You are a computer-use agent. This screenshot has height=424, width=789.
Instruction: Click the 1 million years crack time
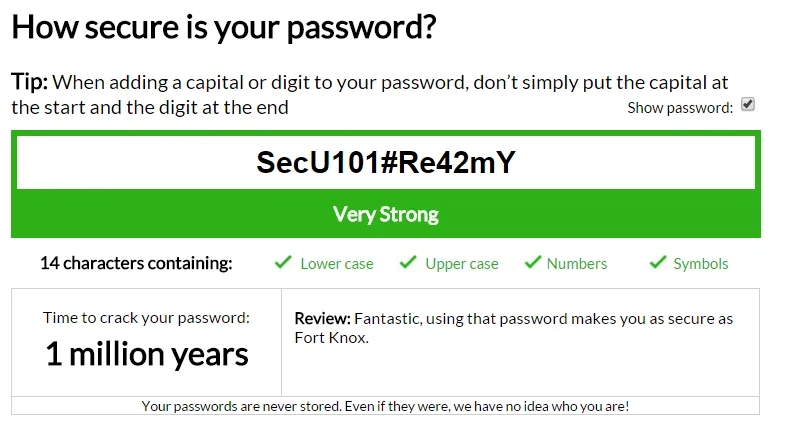click(x=147, y=354)
